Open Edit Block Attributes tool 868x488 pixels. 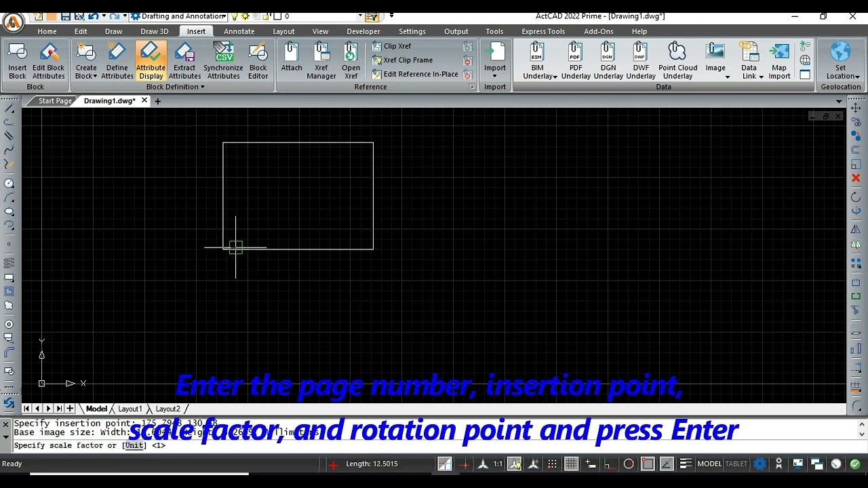49,60
